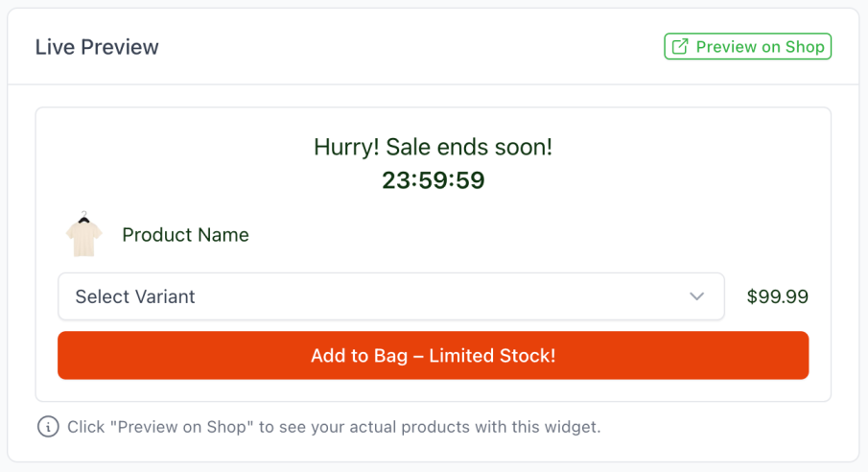Viewport: 868px width, 472px height.
Task: Open the Preview on Shop link
Action: point(747,47)
